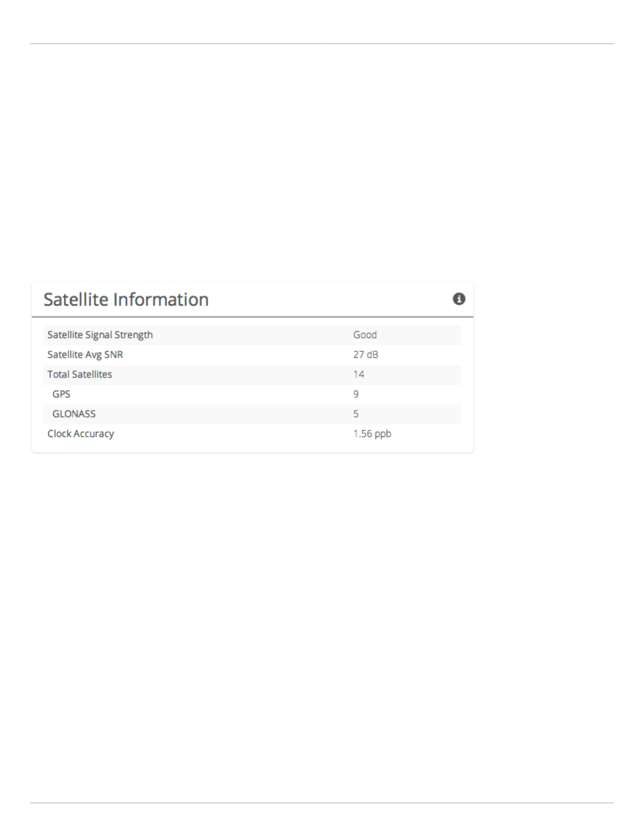Click the 27 dB SNR value
644x834 pixels.
click(366, 355)
